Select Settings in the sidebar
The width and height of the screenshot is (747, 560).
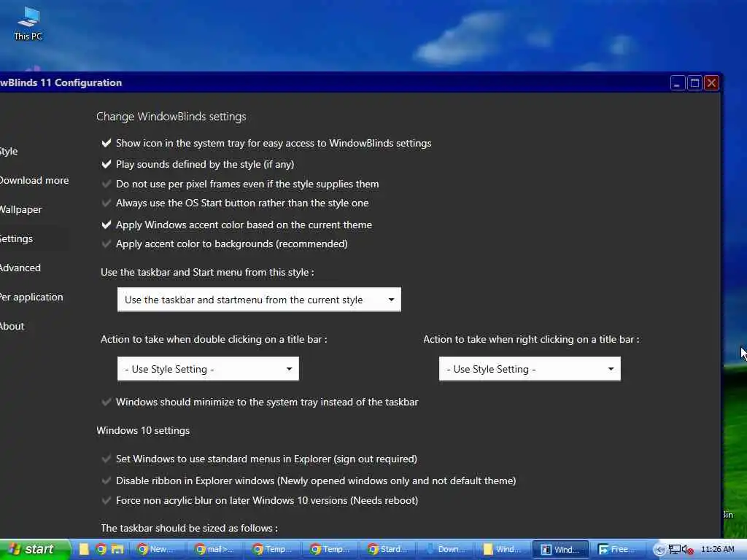point(16,238)
